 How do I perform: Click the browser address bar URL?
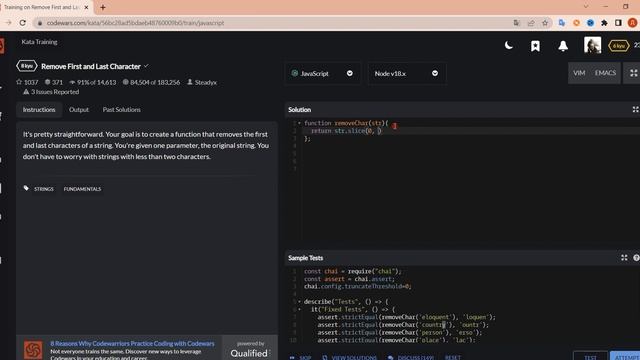[135, 23]
